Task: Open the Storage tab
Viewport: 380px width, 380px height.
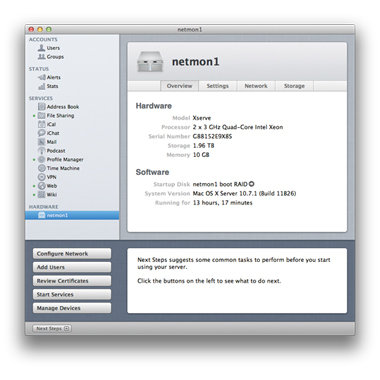Action: coord(294,86)
